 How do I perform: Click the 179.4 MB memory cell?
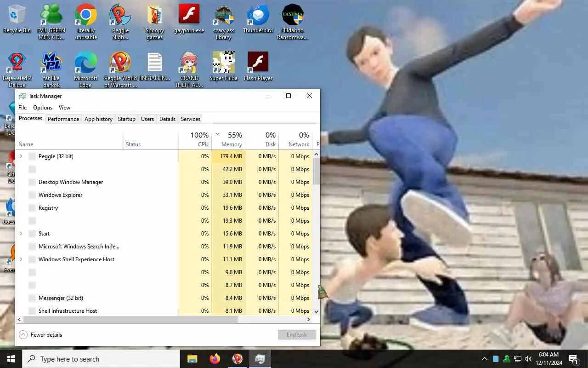point(228,156)
